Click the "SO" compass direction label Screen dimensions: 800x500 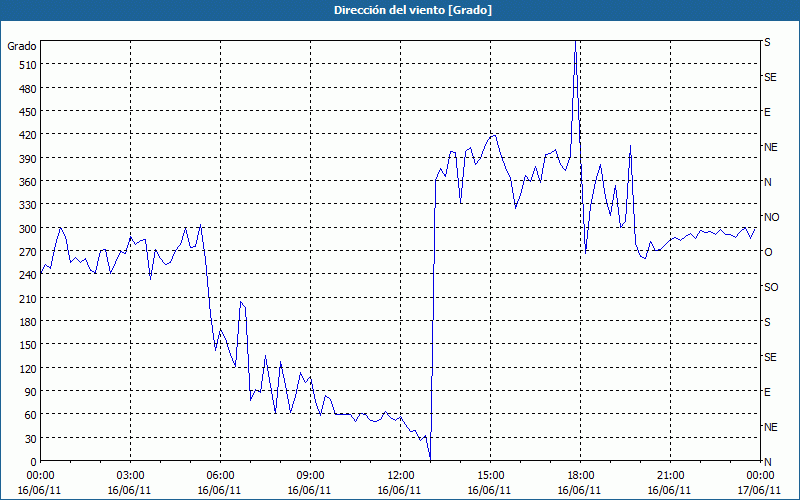point(771,287)
